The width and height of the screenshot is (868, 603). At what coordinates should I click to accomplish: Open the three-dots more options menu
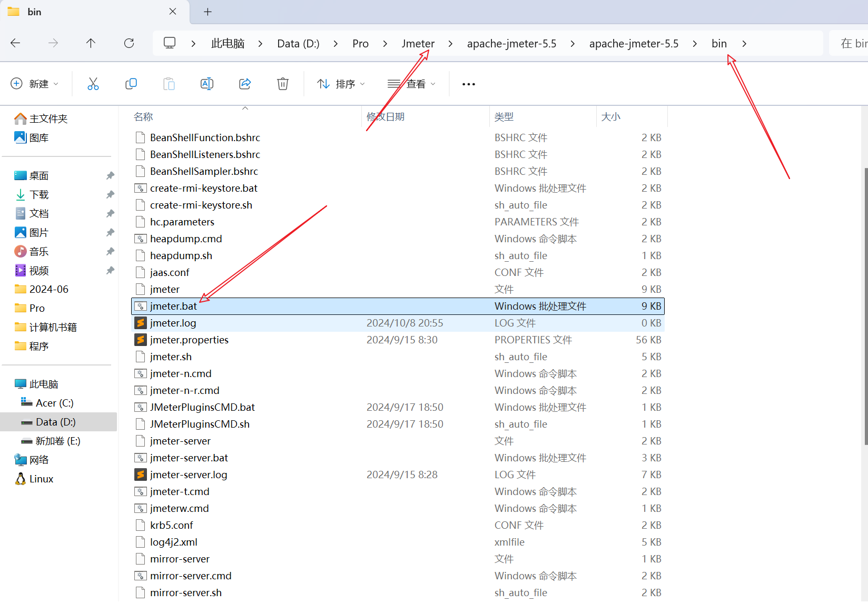point(468,84)
